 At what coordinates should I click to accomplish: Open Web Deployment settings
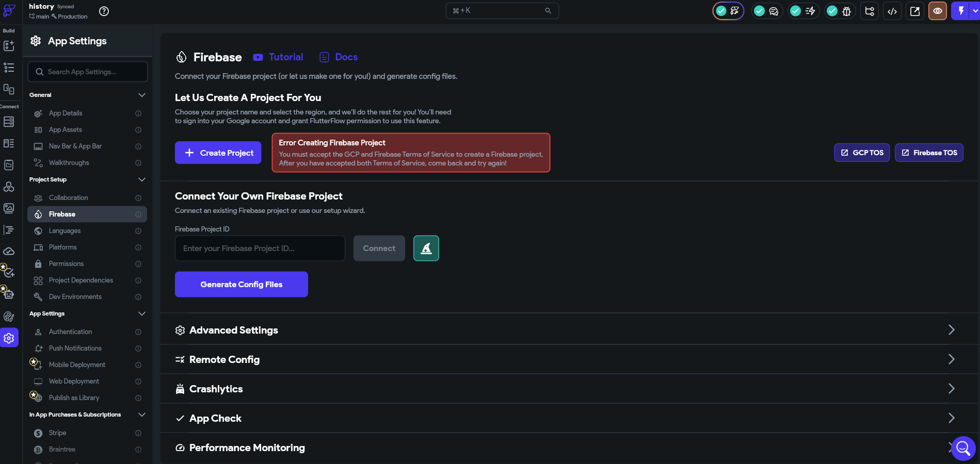(87, 382)
